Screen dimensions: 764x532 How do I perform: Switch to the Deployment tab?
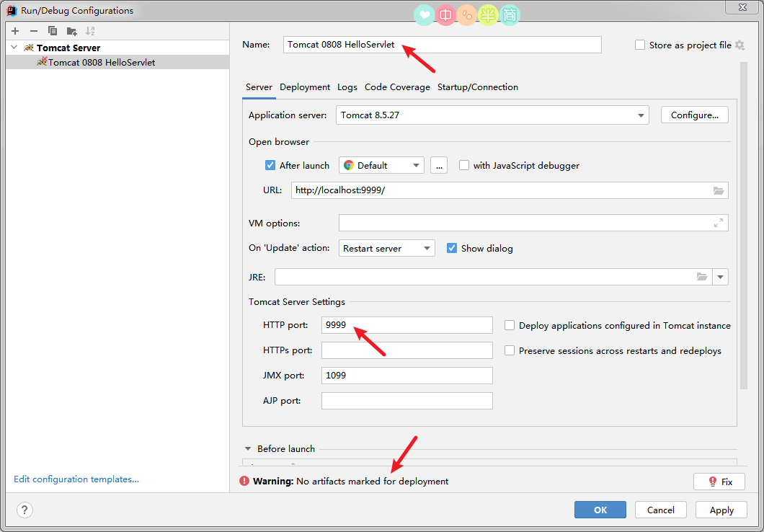point(305,87)
